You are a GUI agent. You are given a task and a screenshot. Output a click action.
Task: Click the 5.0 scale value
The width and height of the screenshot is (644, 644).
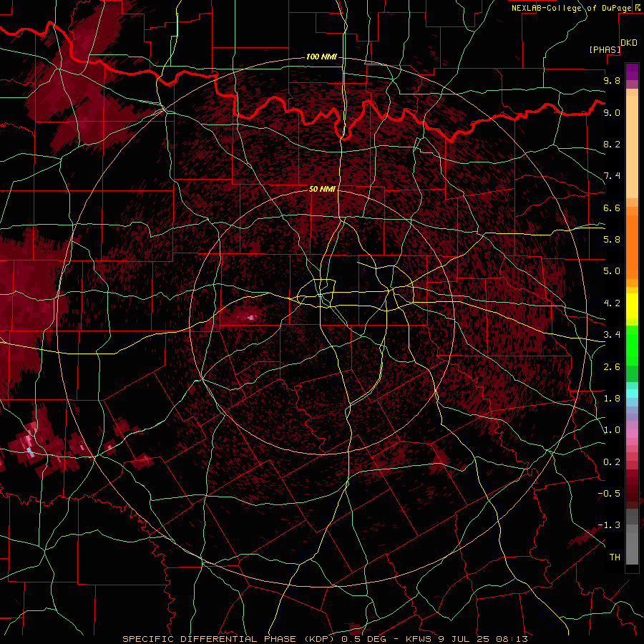[x=612, y=271]
